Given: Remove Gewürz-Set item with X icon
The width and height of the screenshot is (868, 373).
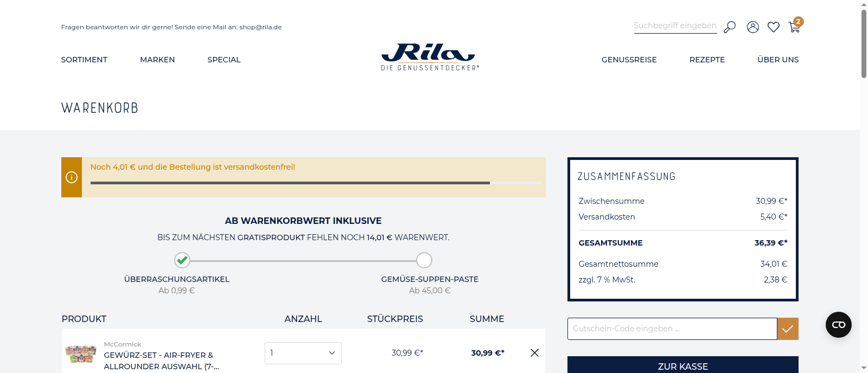Looking at the screenshot, I should (534, 353).
